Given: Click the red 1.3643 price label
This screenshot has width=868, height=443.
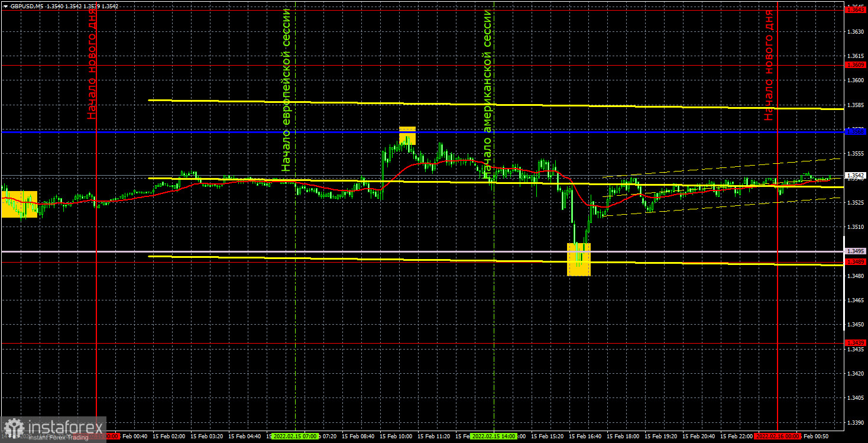Looking at the screenshot, I should (856, 9).
